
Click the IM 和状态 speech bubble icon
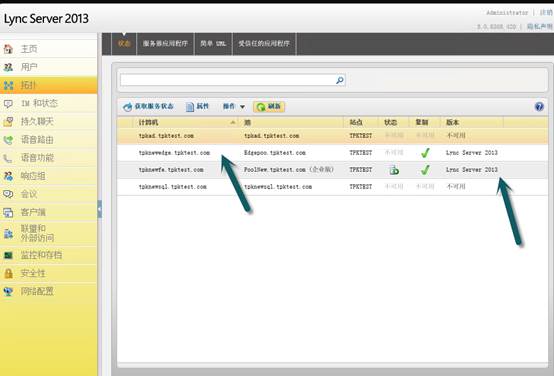[x=8, y=104]
